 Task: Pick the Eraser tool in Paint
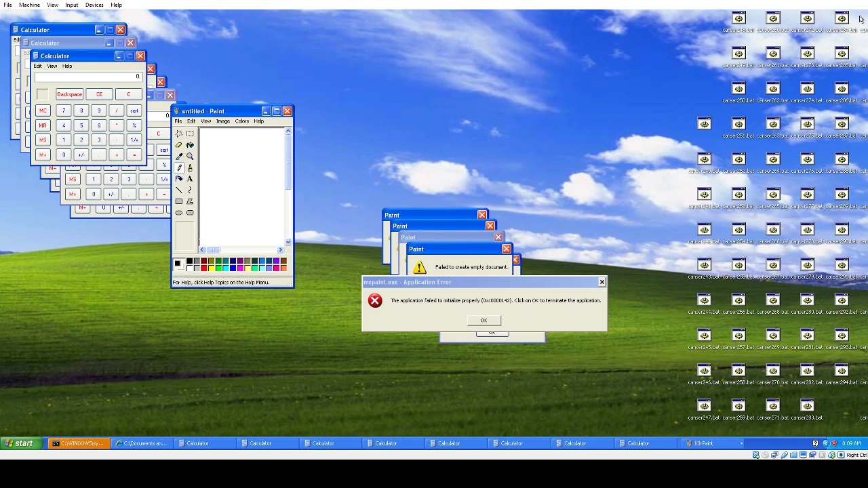click(179, 145)
